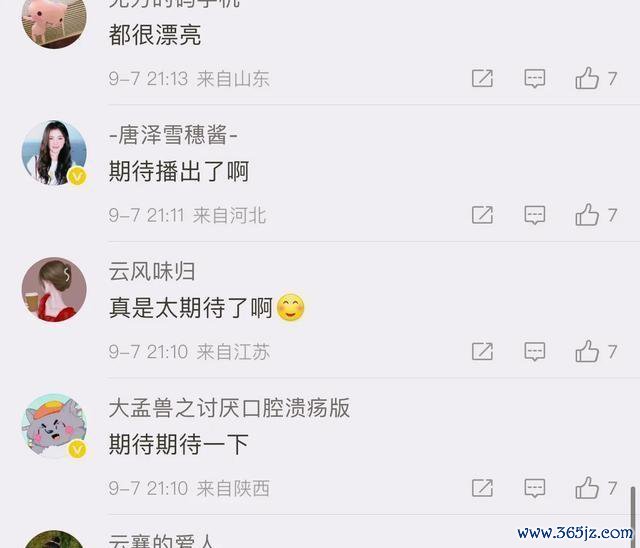Screen dimensions: 640x548
Task: Reply to the comment 期待期待一下
Action: [x=535, y=488]
